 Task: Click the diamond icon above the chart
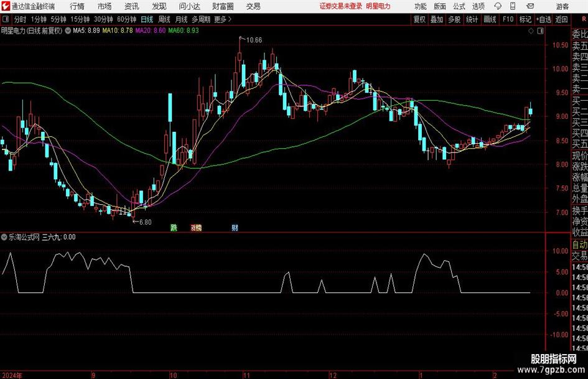pyautogui.click(x=531, y=31)
